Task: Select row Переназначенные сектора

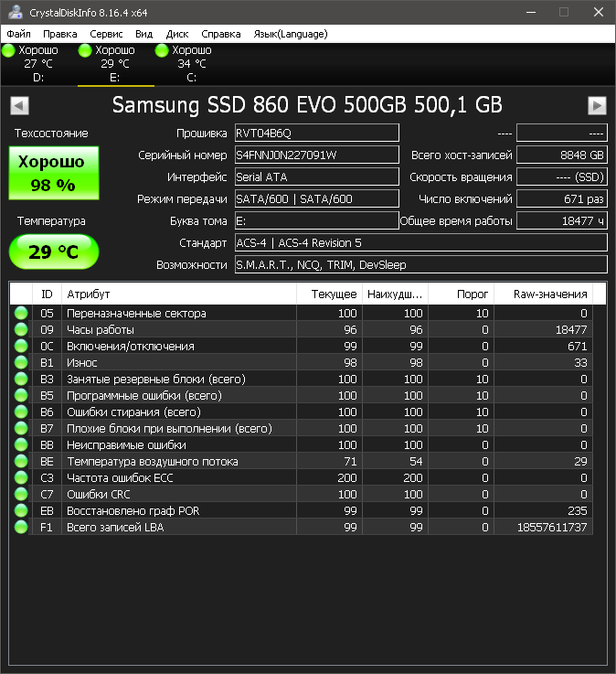Action: (301, 313)
